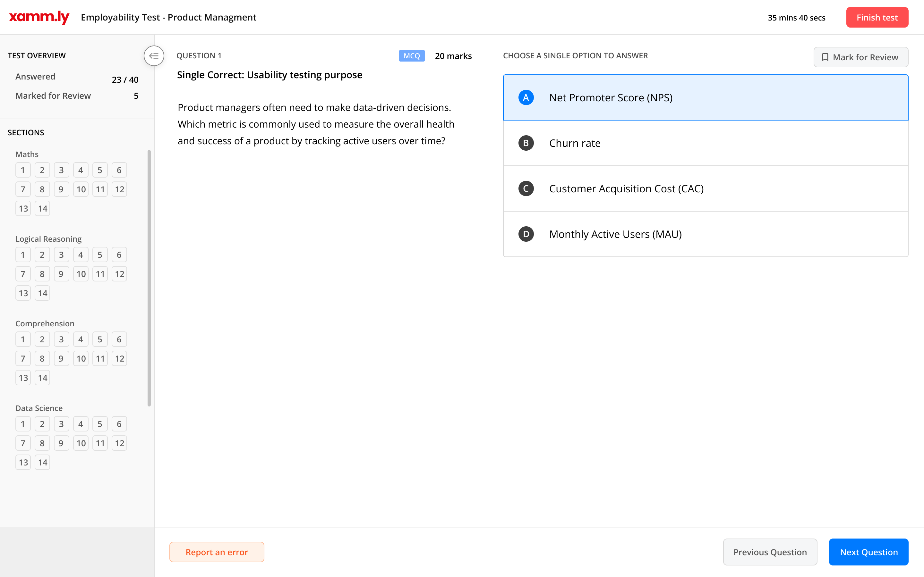924x577 pixels.
Task: Open Comprehension question 14
Action: tap(42, 378)
